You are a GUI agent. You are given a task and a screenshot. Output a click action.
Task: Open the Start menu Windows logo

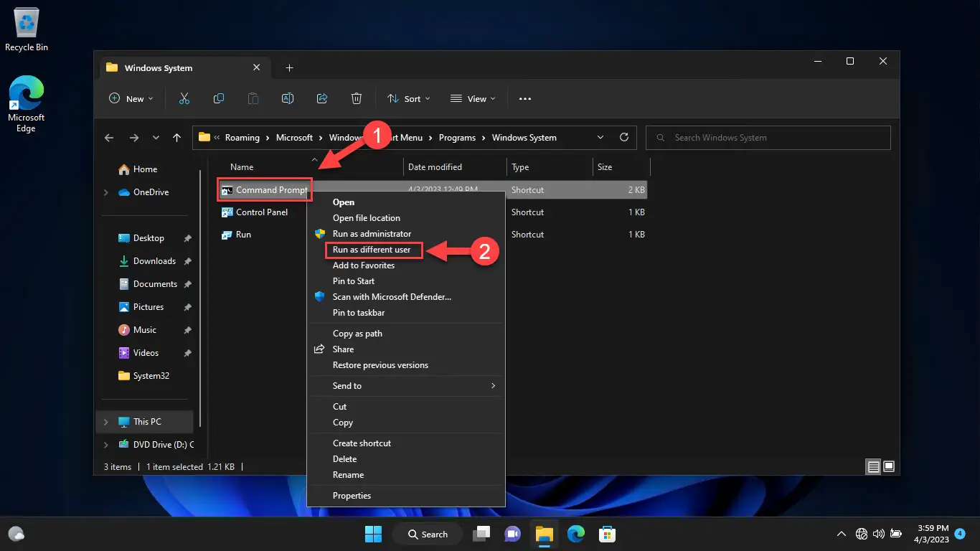pyautogui.click(x=373, y=534)
